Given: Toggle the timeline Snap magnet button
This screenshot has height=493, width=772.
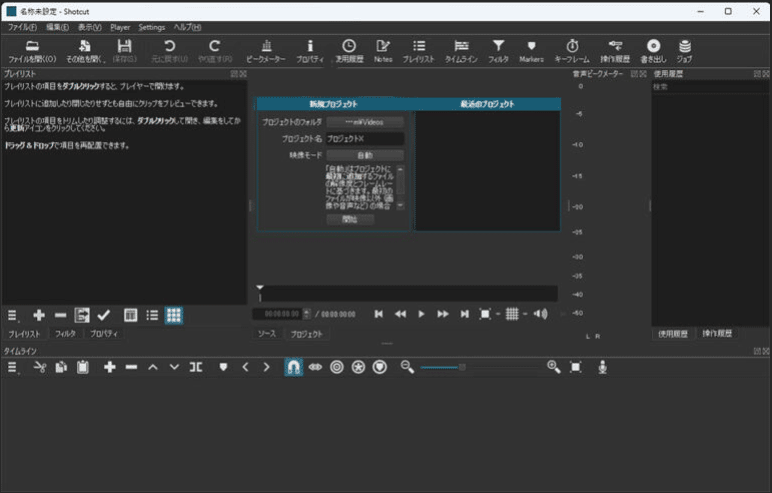Looking at the screenshot, I should click(293, 367).
